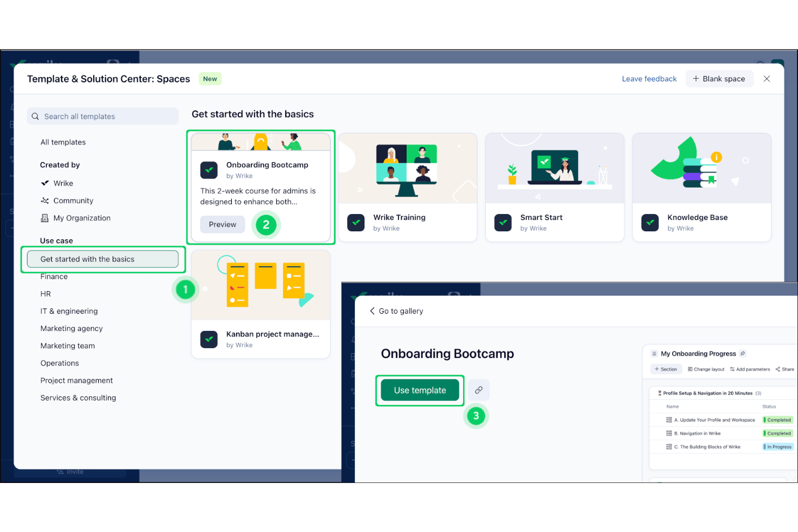
Task: Open Services & consulting templates
Action: [x=78, y=398]
